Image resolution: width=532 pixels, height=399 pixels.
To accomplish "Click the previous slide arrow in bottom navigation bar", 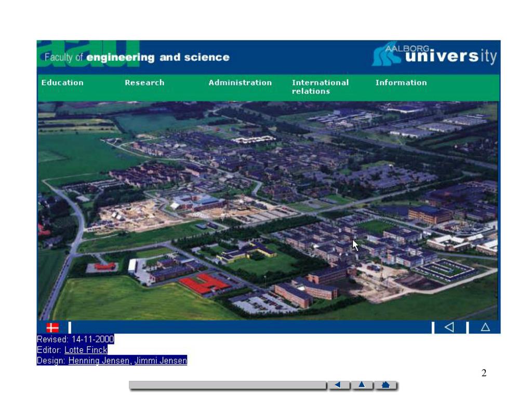I will (x=338, y=385).
